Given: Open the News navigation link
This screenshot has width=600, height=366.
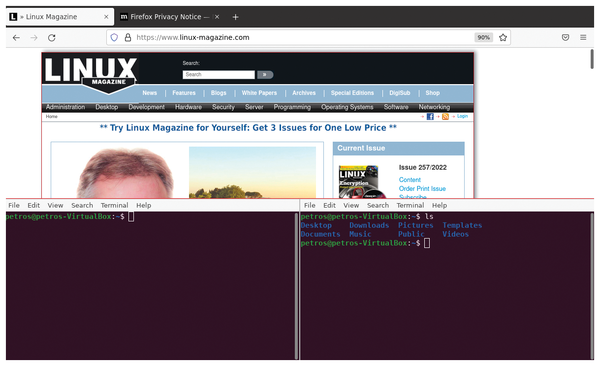Looking at the screenshot, I should pyautogui.click(x=150, y=93).
